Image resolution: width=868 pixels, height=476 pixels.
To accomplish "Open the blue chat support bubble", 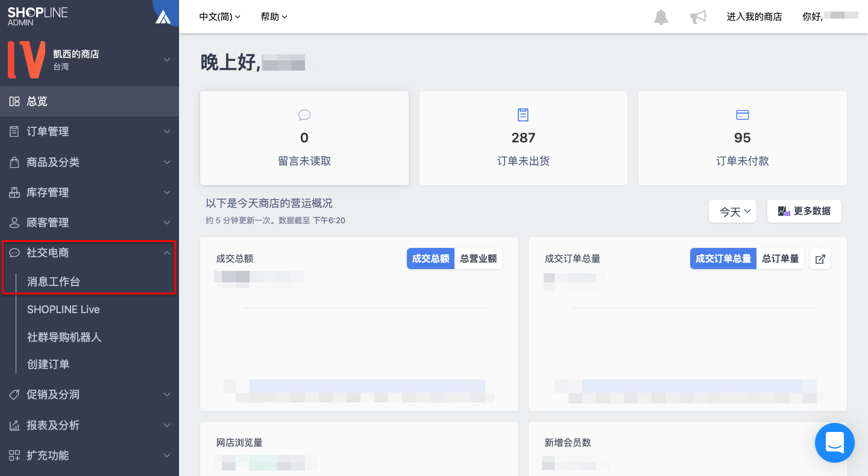I will [x=835, y=443].
